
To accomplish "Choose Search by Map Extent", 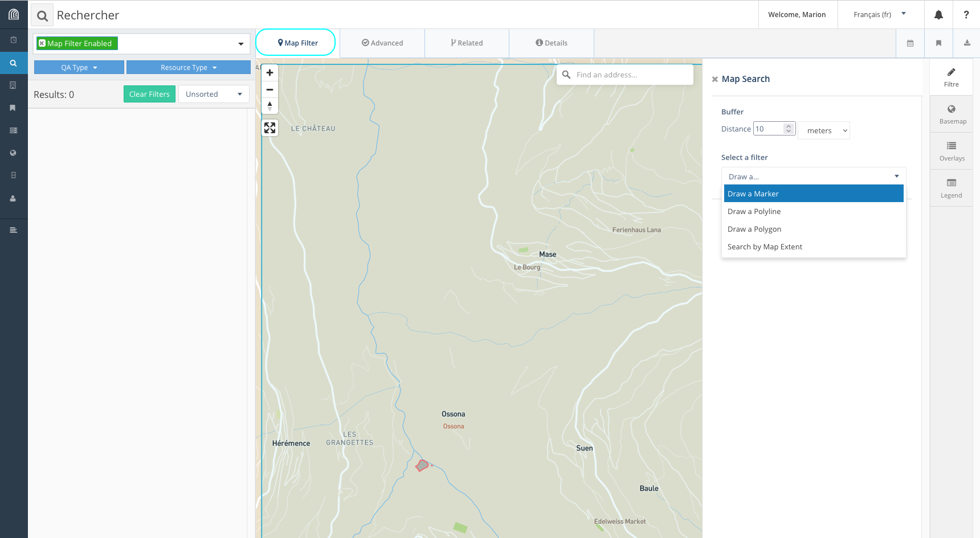I will (765, 247).
